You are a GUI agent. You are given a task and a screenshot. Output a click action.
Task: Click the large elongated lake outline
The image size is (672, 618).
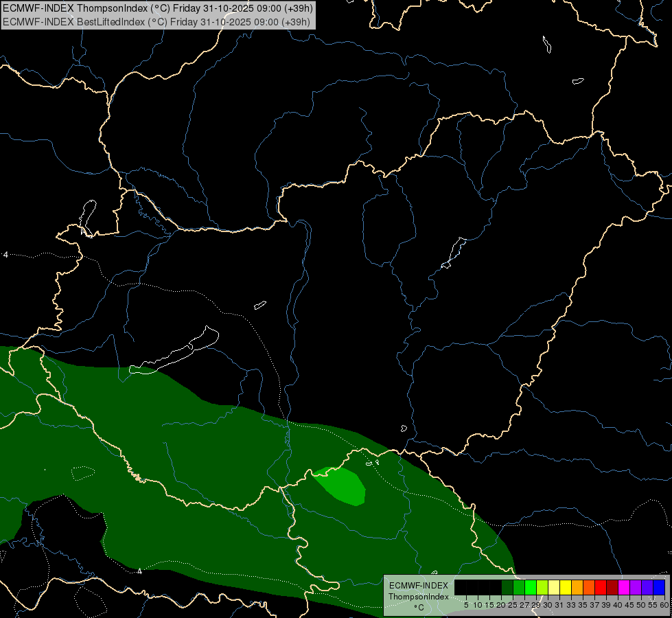174,351
